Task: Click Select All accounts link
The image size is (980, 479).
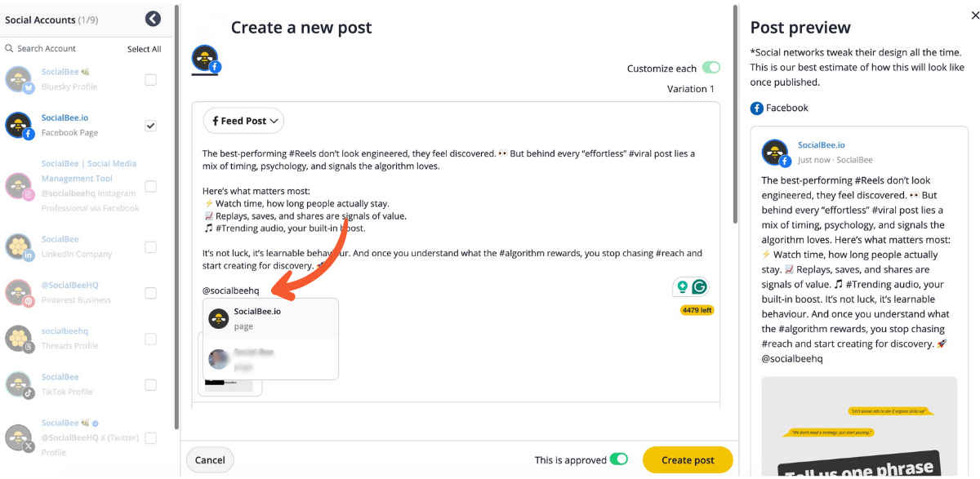Action: click(x=144, y=49)
